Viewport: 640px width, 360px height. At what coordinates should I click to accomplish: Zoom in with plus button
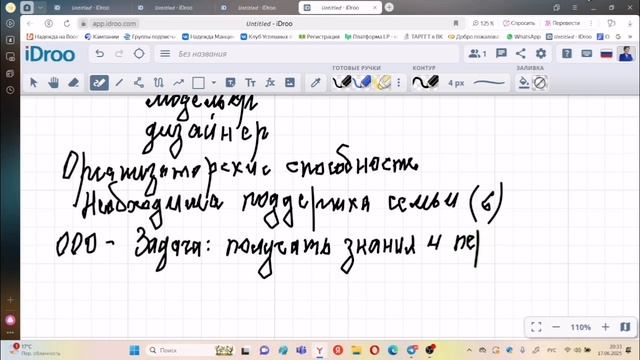[605, 327]
